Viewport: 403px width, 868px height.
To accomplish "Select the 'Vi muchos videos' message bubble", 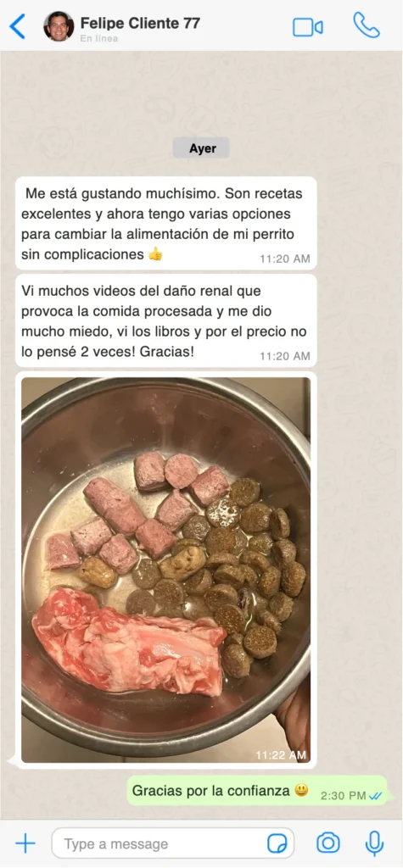I will [x=165, y=320].
